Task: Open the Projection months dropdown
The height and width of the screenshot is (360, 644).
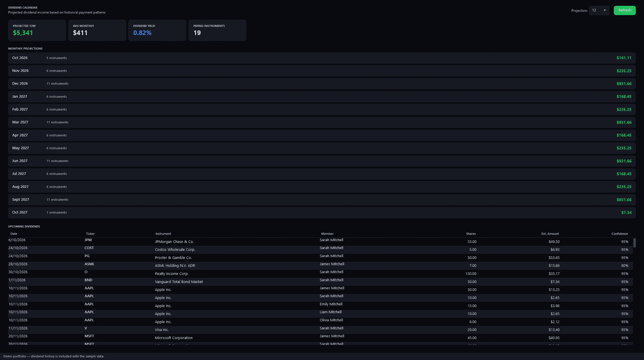Action: [599, 10]
